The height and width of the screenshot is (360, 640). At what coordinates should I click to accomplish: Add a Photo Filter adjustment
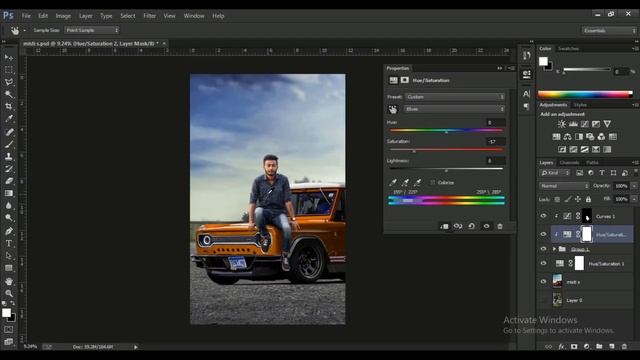pyautogui.click(x=590, y=137)
